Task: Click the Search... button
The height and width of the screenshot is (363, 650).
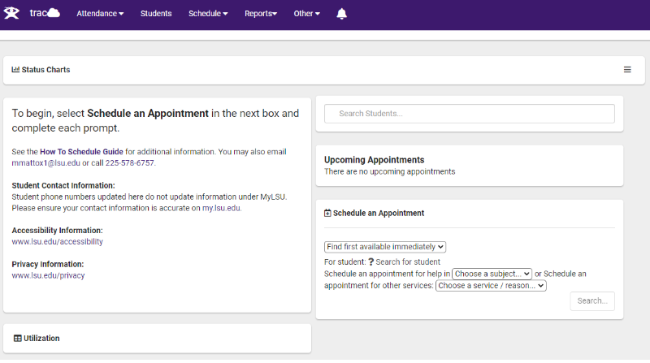Action: pyautogui.click(x=592, y=301)
